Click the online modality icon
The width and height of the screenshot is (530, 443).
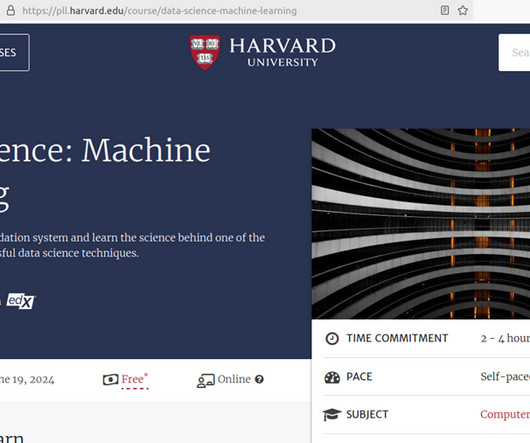[x=206, y=380]
